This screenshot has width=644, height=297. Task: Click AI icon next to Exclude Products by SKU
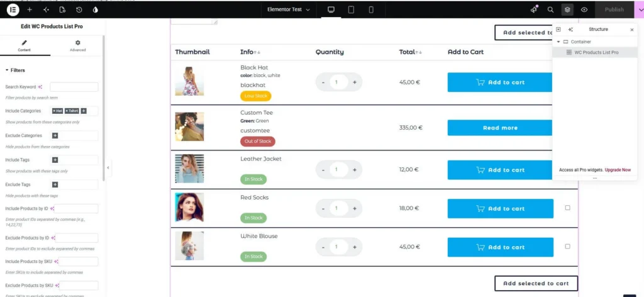pos(57,285)
